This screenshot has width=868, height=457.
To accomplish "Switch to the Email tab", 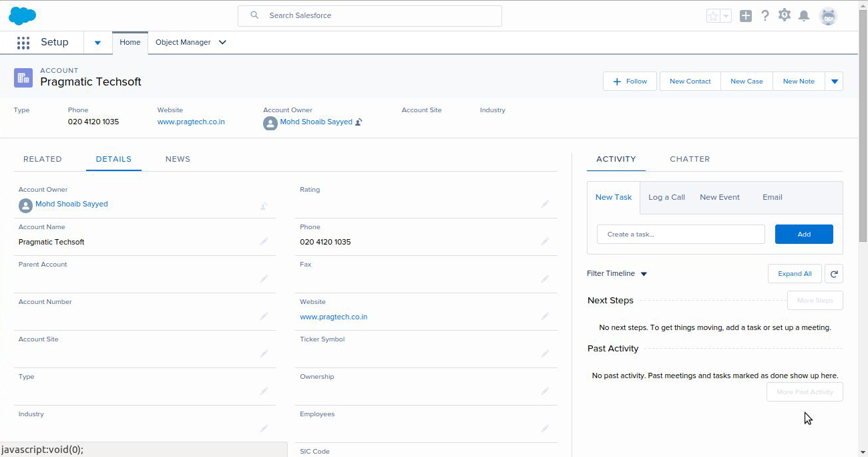I will point(773,197).
